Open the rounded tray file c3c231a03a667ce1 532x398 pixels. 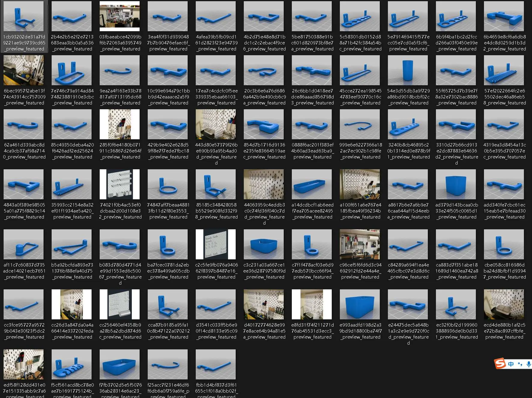click(264, 245)
